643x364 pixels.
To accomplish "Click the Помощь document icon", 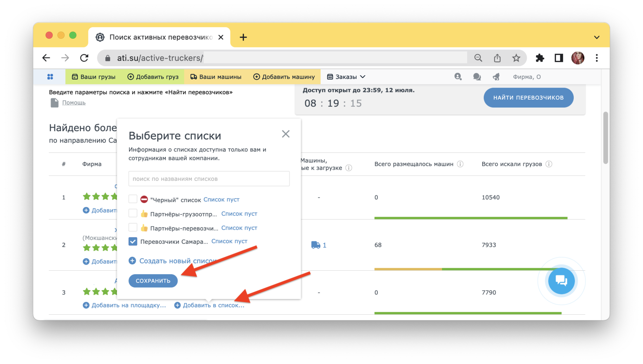I will point(54,102).
